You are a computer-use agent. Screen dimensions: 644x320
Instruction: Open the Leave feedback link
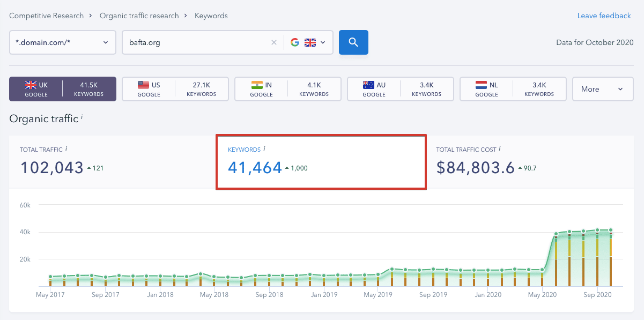tap(604, 16)
